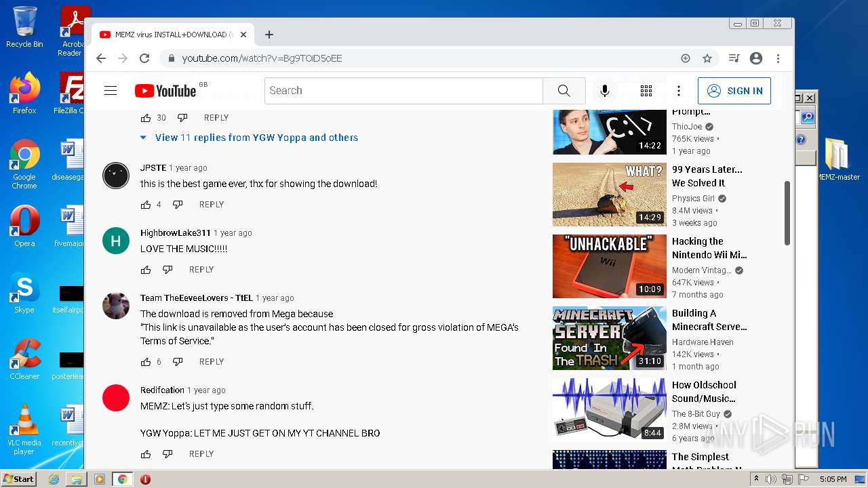Select the MEMZ virus INSTALL+DOWNLOAD tab

pos(174,35)
